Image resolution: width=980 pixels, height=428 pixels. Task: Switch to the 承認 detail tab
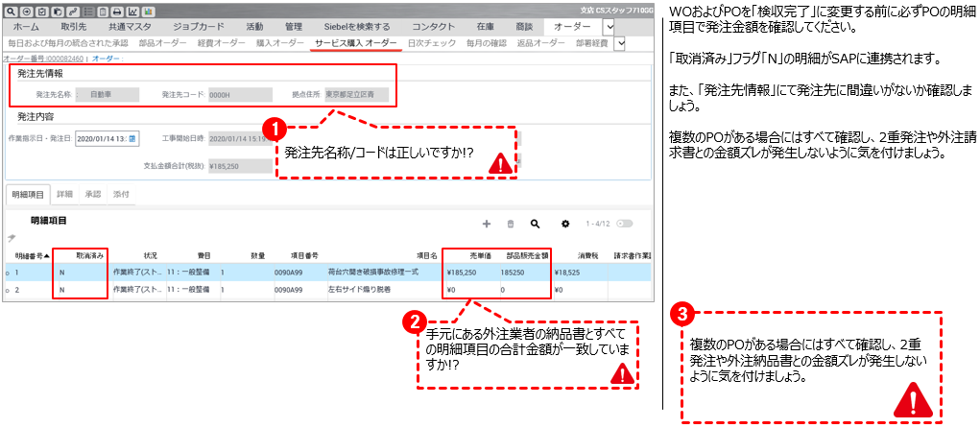pyautogui.click(x=93, y=194)
